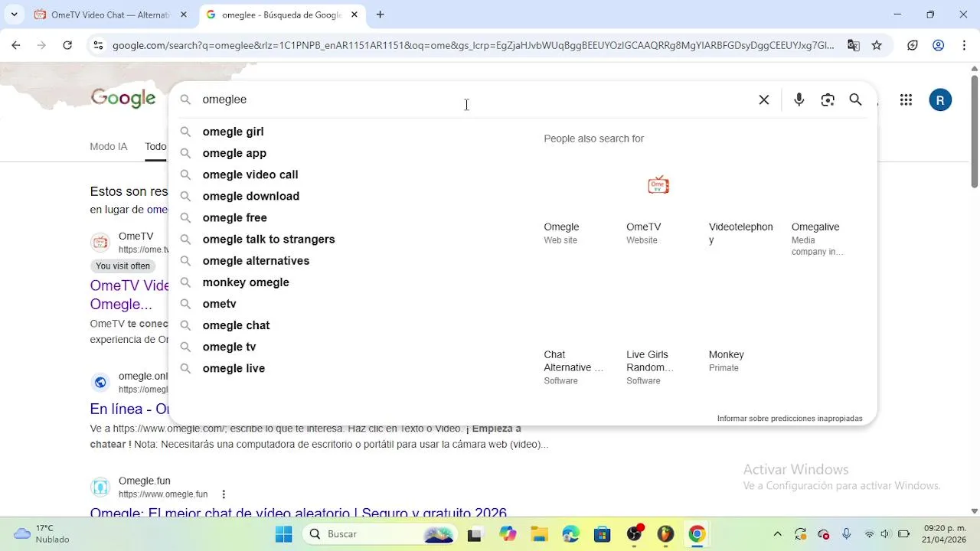Open a new browser tab

[380, 15]
